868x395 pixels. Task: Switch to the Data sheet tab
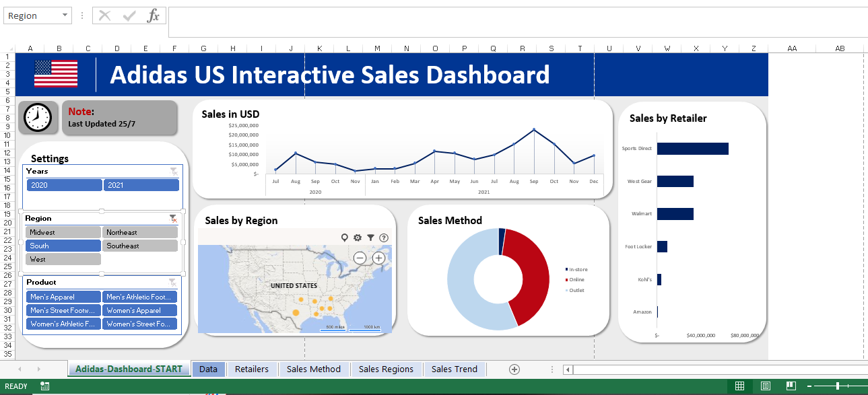[208, 369]
